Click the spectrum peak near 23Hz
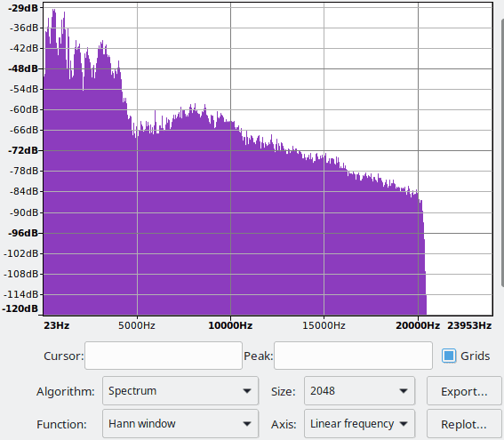 [x=53, y=12]
